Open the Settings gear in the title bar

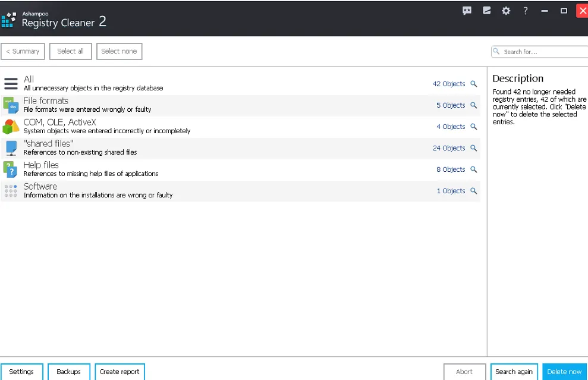[506, 10]
